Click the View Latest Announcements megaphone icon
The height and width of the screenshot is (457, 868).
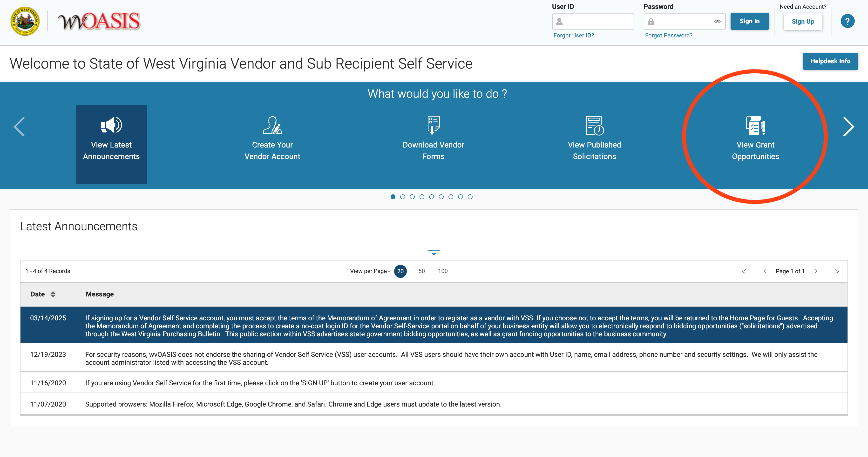pyautogui.click(x=111, y=125)
